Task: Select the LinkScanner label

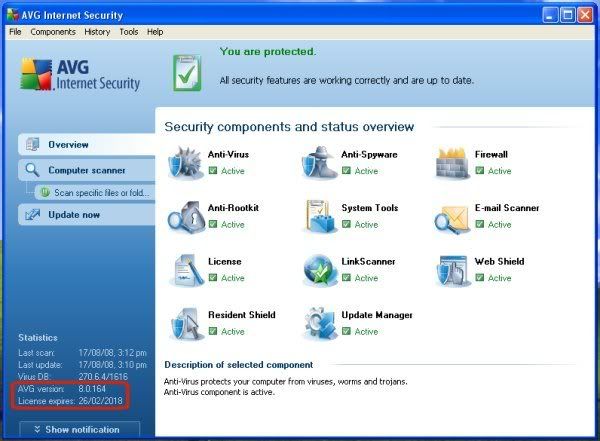Action: (368, 261)
